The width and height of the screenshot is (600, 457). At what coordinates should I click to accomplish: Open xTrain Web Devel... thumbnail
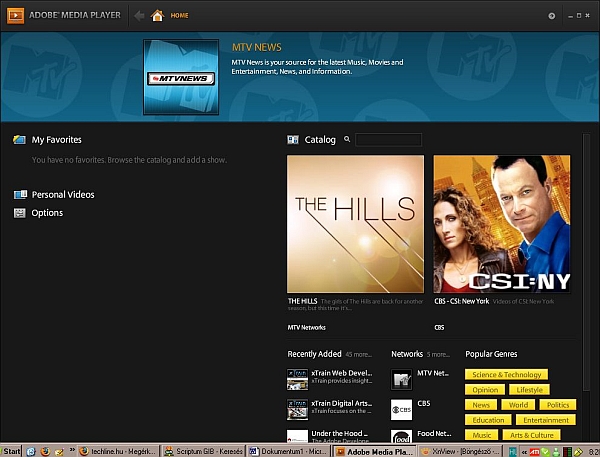tap(297, 379)
